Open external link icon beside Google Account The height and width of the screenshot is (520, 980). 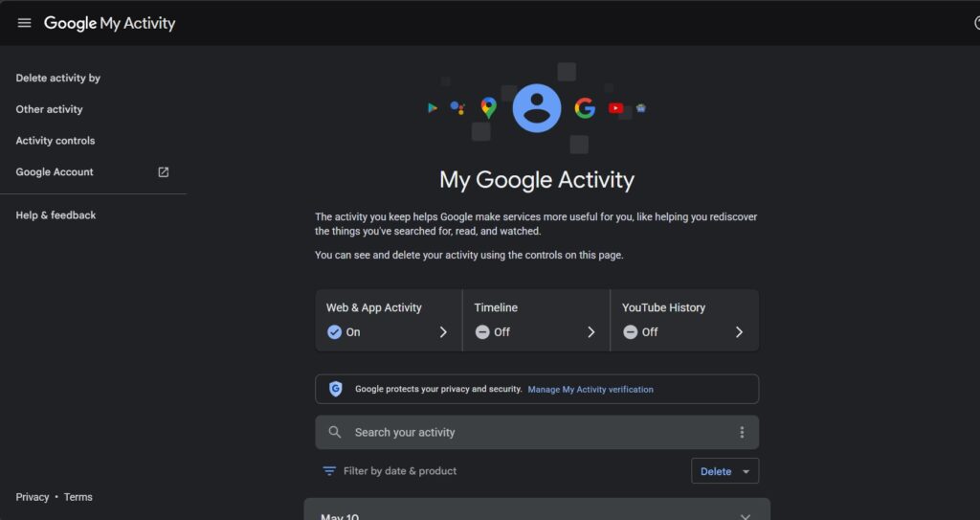coord(163,172)
